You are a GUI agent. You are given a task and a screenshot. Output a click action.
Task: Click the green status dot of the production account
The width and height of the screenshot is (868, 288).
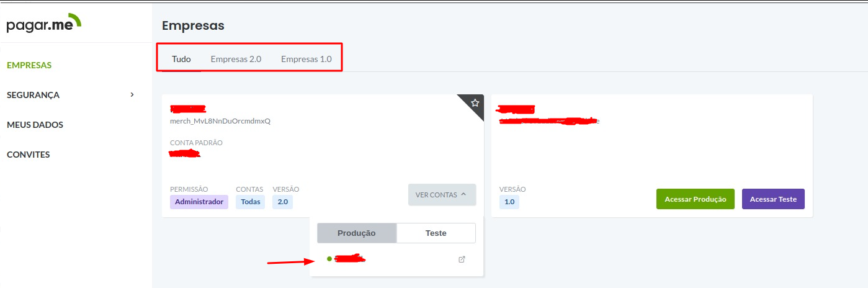[329, 259]
